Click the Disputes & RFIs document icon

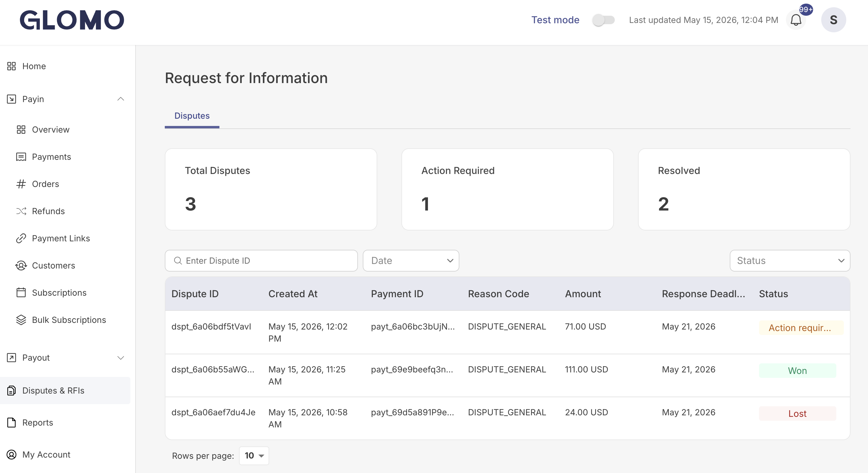point(11,391)
